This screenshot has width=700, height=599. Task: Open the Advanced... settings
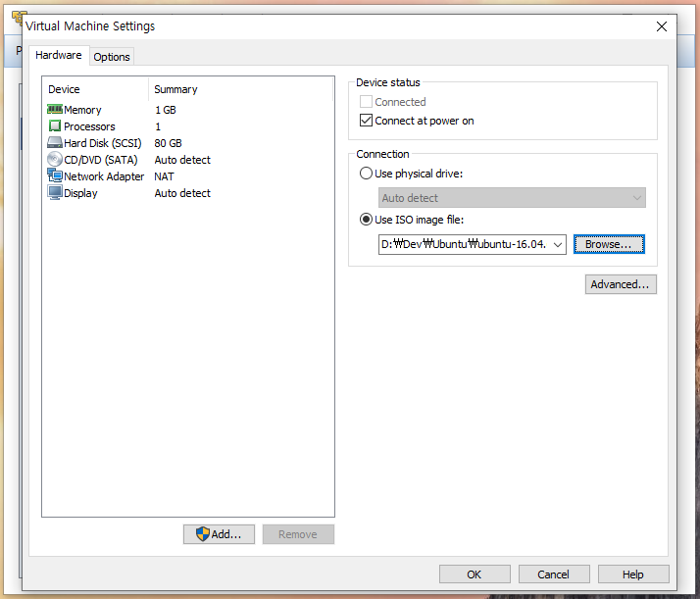tap(621, 284)
